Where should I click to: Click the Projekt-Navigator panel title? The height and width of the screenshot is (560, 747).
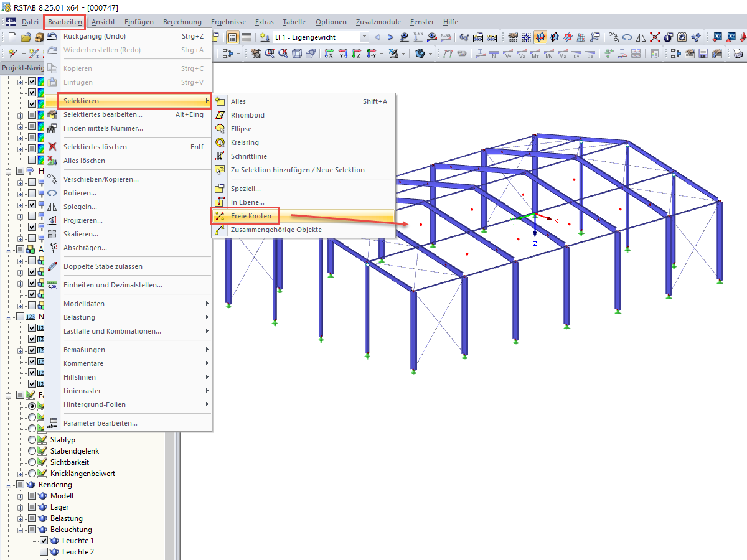pyautogui.click(x=22, y=68)
